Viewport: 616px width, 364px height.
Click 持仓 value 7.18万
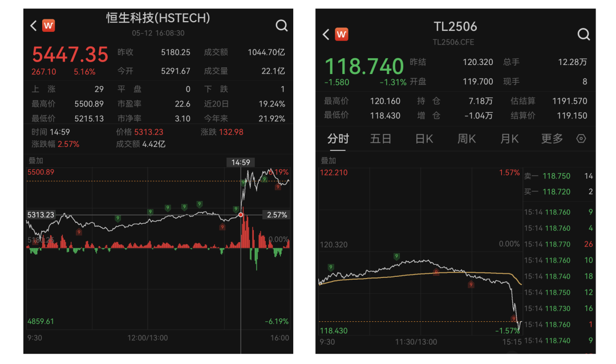(x=480, y=101)
